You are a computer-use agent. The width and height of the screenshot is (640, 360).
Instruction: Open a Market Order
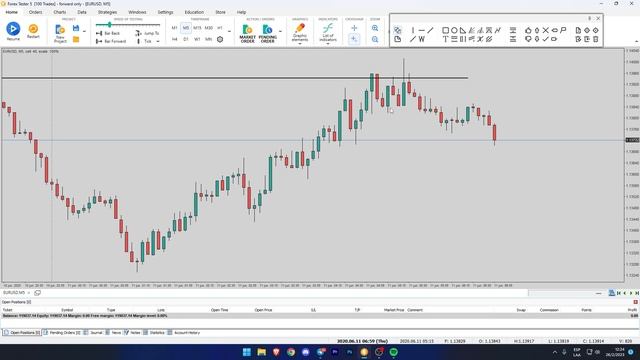click(247, 34)
